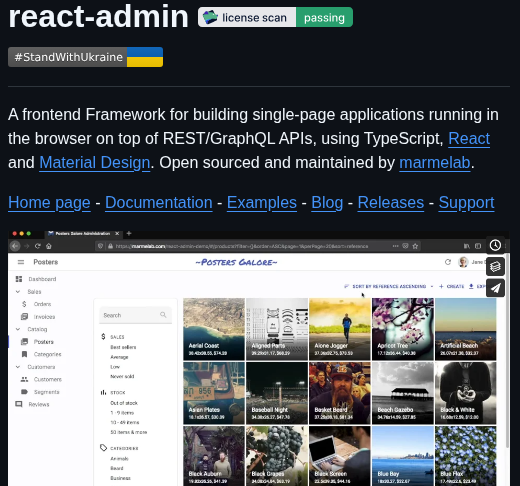Filter by Animals category
Image resolution: width=520 pixels, height=486 pixels.
(x=119, y=459)
